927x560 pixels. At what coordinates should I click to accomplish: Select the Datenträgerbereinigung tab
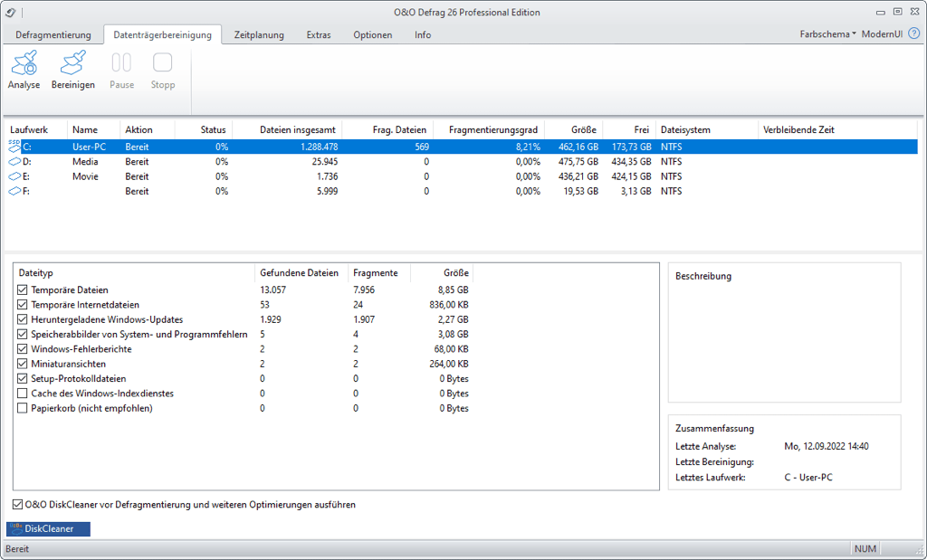(x=163, y=35)
